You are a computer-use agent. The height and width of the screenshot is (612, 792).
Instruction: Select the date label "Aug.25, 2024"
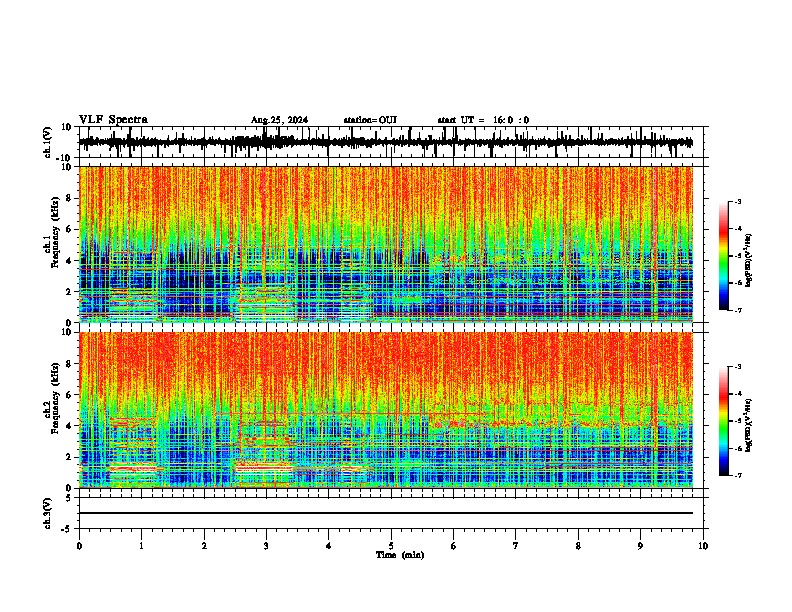(x=279, y=120)
